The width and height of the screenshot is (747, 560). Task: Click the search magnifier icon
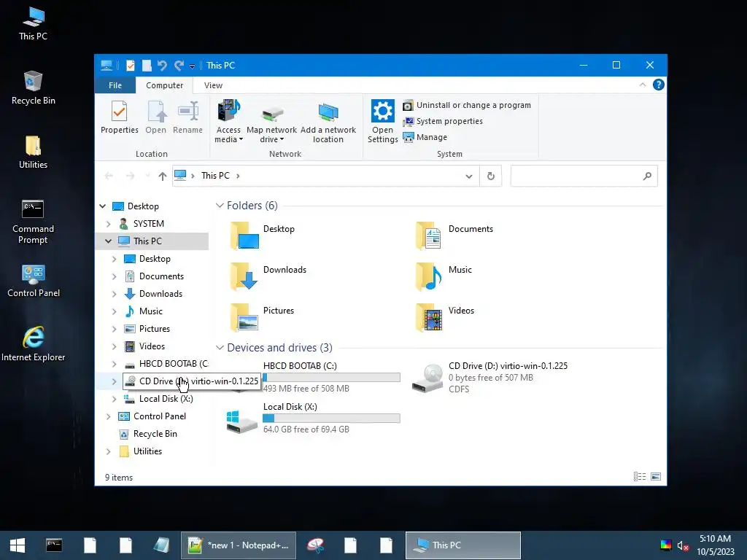tap(647, 176)
